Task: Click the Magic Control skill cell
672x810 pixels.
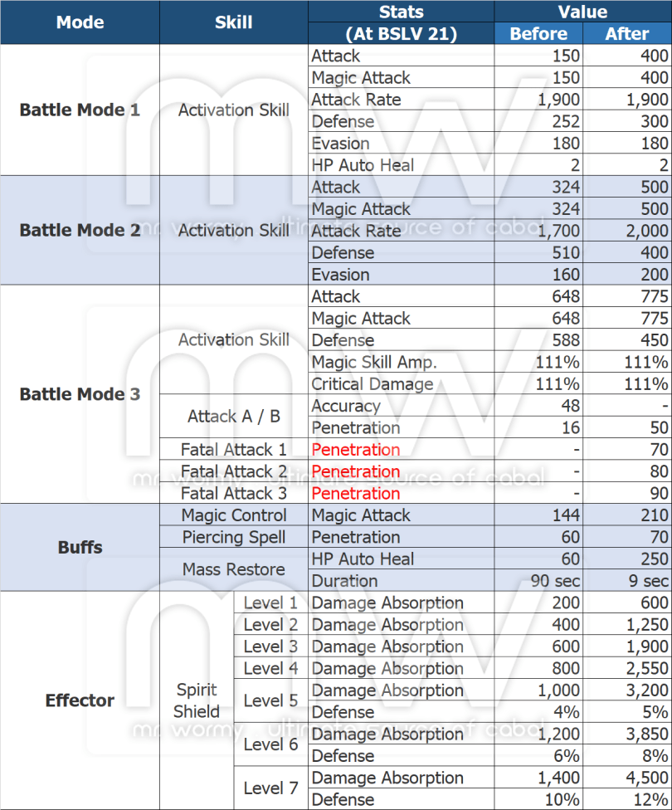Action: (x=234, y=515)
